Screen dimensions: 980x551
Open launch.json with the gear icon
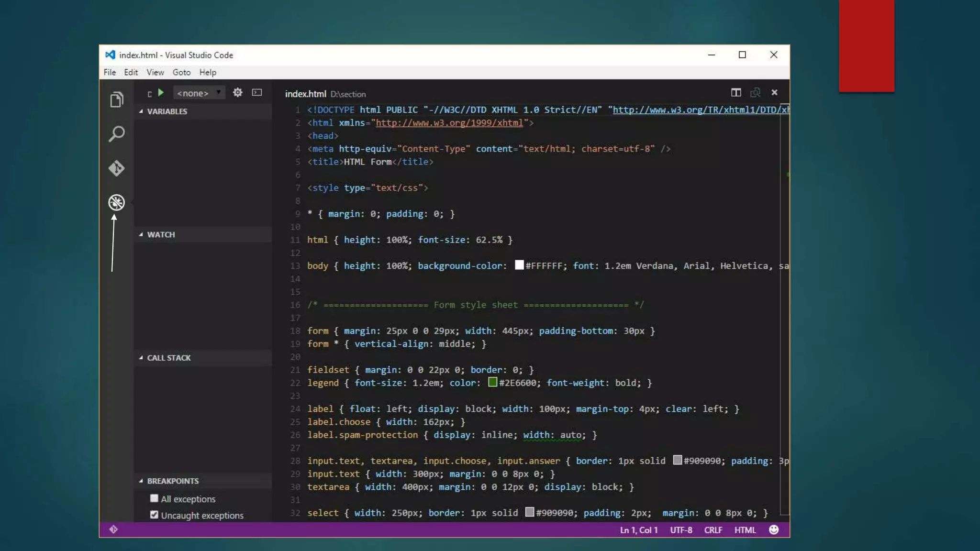coord(237,92)
